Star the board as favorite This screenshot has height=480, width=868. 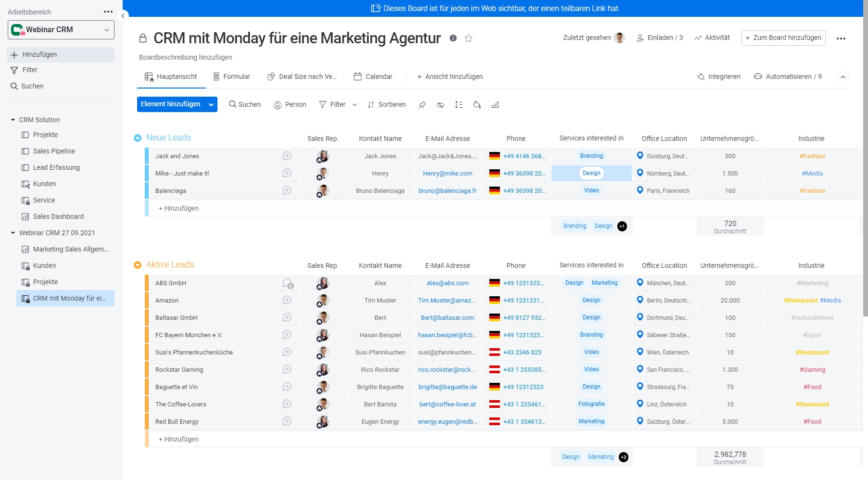[x=469, y=38]
